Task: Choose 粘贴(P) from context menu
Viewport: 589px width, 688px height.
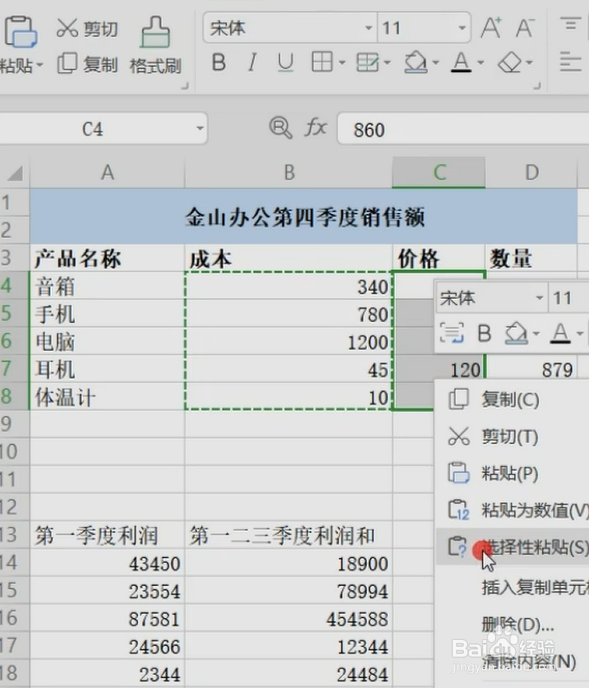Action: click(513, 473)
